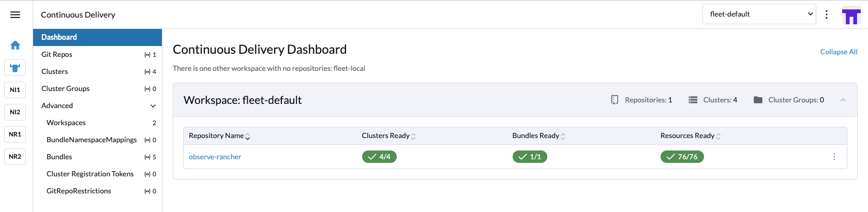Open row actions menu for observe-rancher
This screenshot has width=868, height=212.
tap(834, 157)
